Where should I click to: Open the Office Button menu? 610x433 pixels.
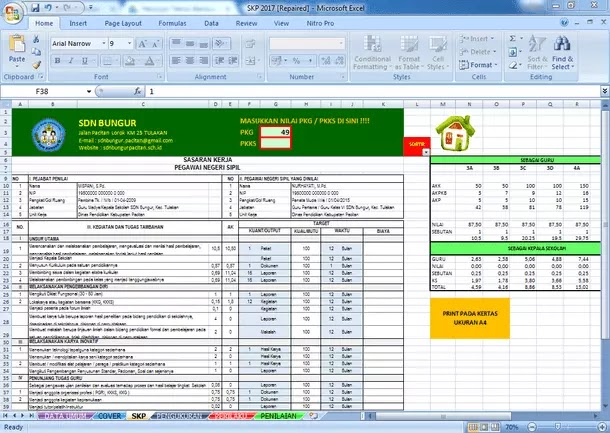(x=12, y=13)
